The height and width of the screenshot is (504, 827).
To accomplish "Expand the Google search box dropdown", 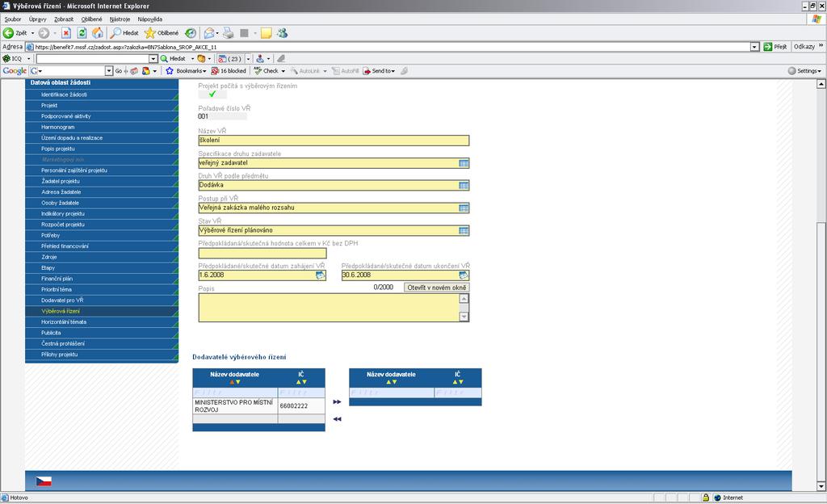I will coord(109,70).
